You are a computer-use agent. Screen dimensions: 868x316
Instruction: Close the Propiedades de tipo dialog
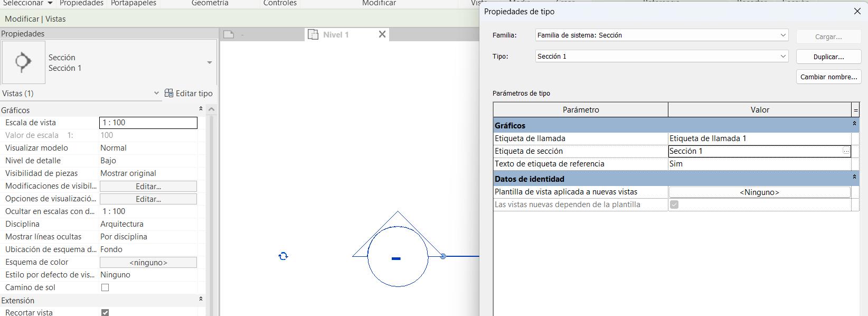pos(857,11)
